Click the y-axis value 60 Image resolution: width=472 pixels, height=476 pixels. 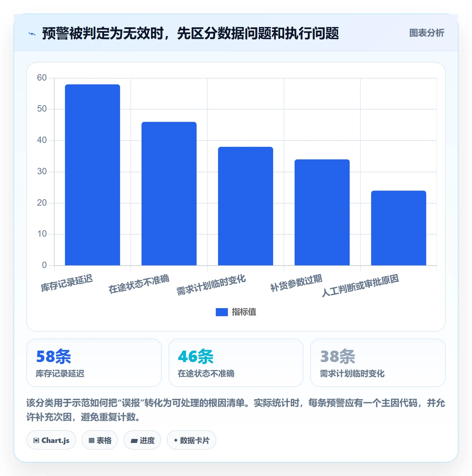pyautogui.click(x=42, y=78)
